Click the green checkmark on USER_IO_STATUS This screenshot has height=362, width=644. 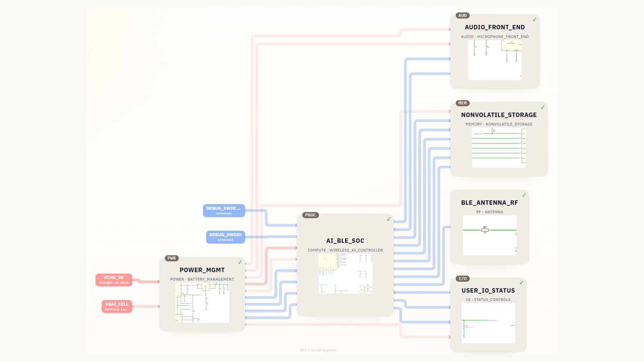(521, 283)
